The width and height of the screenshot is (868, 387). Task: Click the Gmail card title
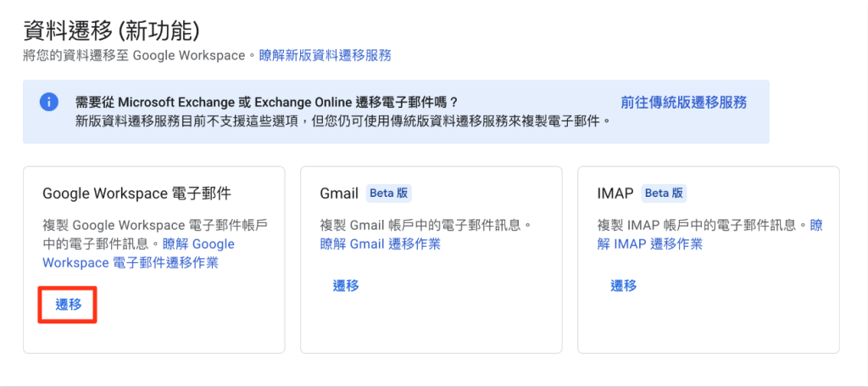[339, 193]
